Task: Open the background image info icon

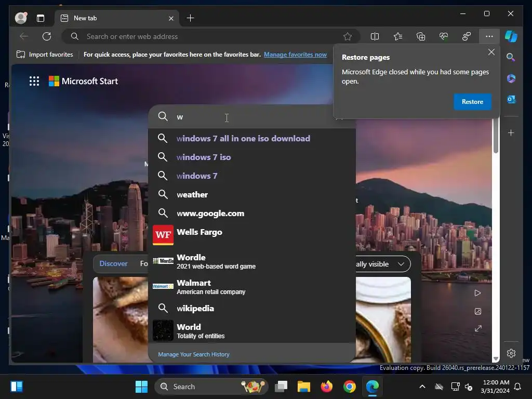Action: click(x=478, y=311)
